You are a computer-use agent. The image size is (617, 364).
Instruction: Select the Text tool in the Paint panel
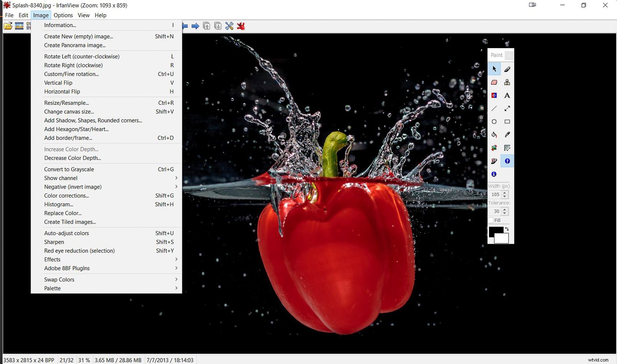(x=507, y=95)
